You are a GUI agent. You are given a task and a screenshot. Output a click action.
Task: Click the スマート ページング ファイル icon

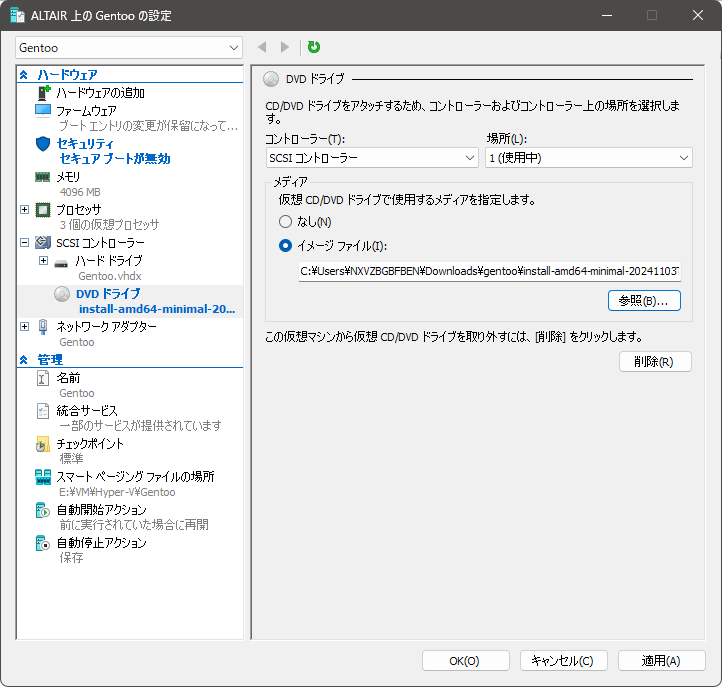pos(43,477)
